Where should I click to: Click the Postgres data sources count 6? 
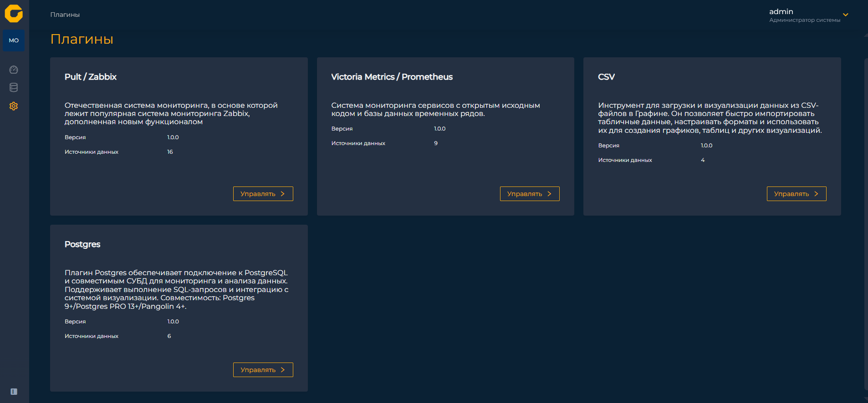click(x=169, y=336)
